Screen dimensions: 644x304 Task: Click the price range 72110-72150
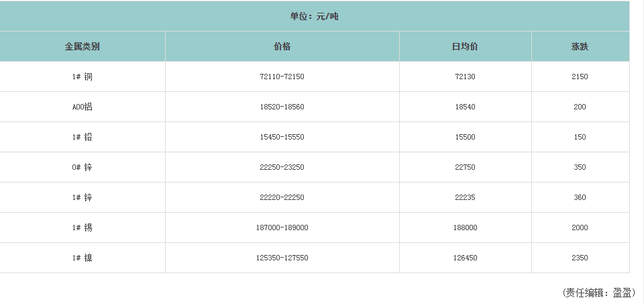pos(282,77)
